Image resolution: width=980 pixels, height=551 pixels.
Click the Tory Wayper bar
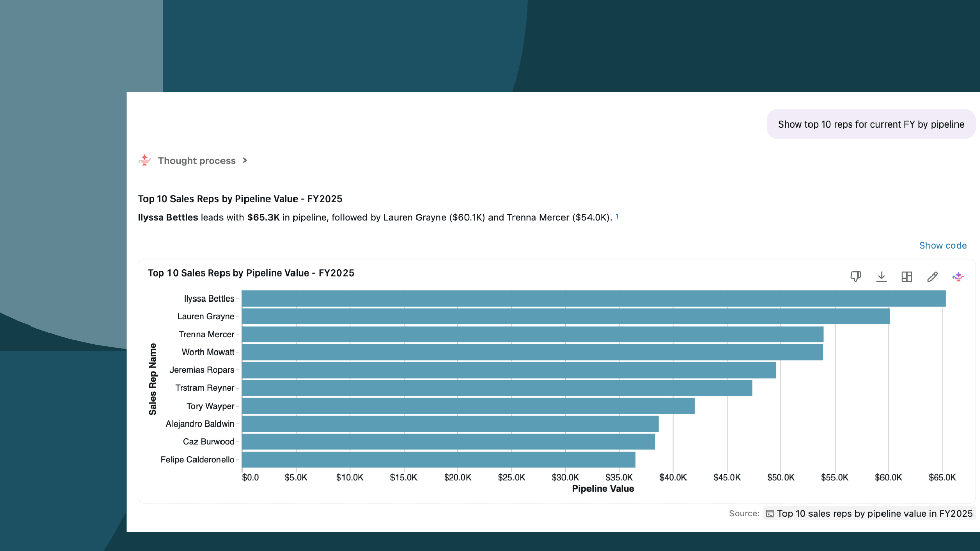click(468, 406)
